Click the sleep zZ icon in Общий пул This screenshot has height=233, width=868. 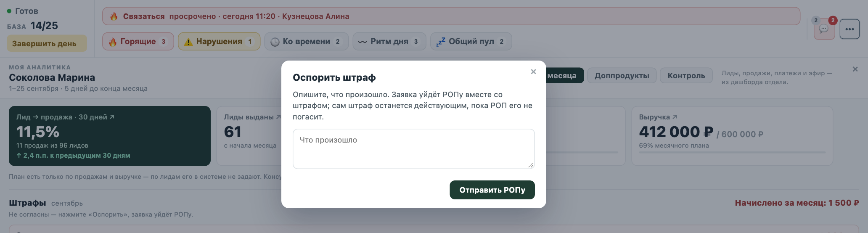[x=441, y=42]
